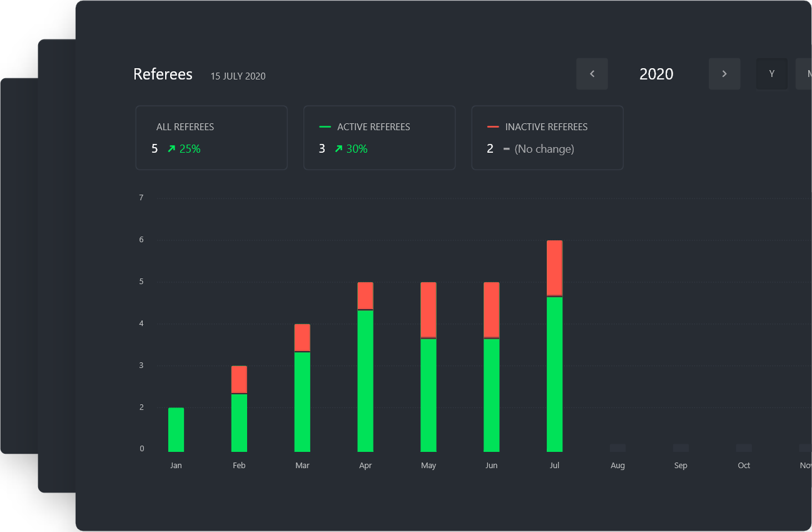Click red legend dash for Inactive Referees

[x=493, y=127]
